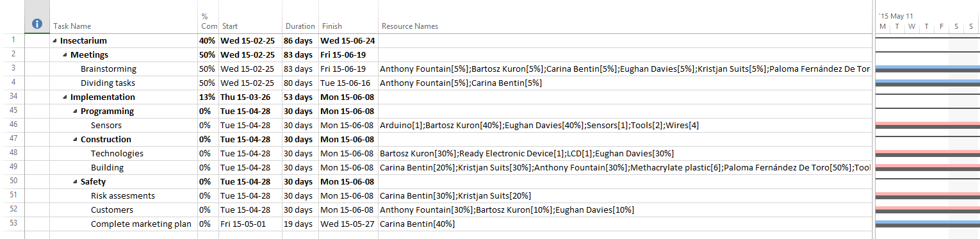Click the Indicators info icon column header
The height and width of the screenshot is (239, 980).
point(37,24)
